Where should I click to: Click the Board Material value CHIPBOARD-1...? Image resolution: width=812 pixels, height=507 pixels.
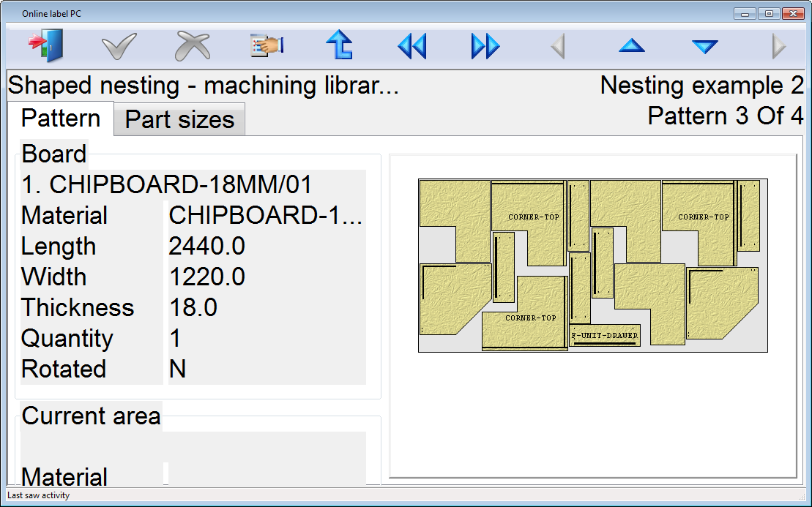pyautogui.click(x=265, y=215)
